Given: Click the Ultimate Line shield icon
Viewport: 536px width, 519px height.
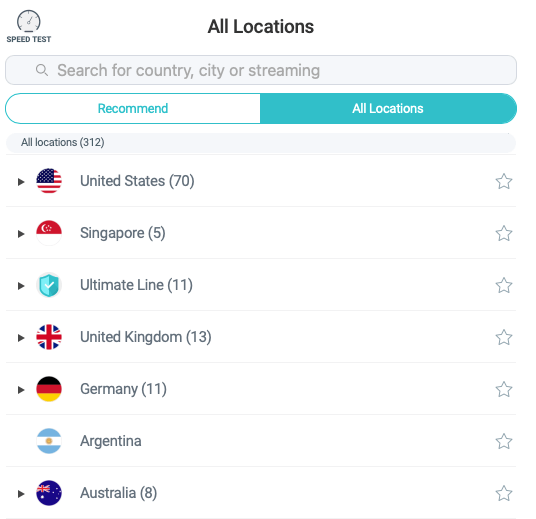Looking at the screenshot, I should click(x=49, y=285).
